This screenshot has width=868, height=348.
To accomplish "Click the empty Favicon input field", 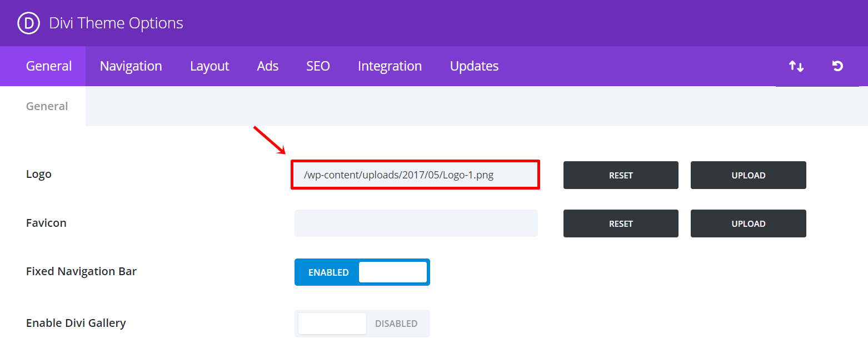I will pyautogui.click(x=416, y=223).
